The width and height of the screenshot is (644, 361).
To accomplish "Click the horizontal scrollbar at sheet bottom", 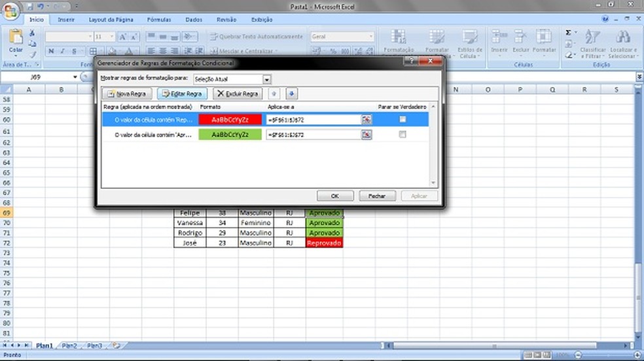I will pos(495,346).
